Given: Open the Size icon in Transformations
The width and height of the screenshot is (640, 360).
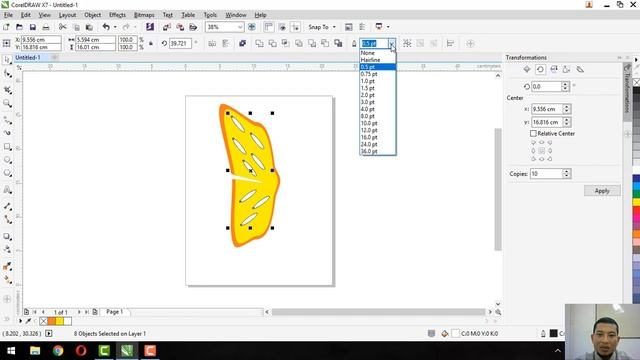Looking at the screenshot, I should pyautogui.click(x=567, y=69).
